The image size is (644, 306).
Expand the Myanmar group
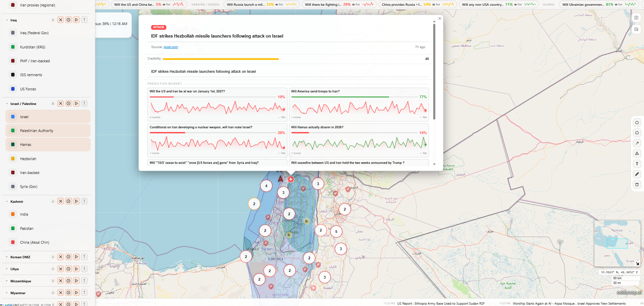click(x=7, y=293)
